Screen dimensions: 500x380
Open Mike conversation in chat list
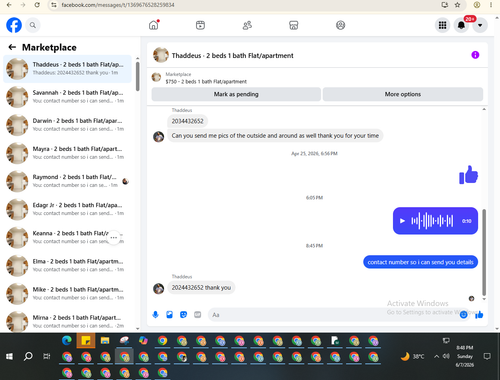click(x=67, y=294)
